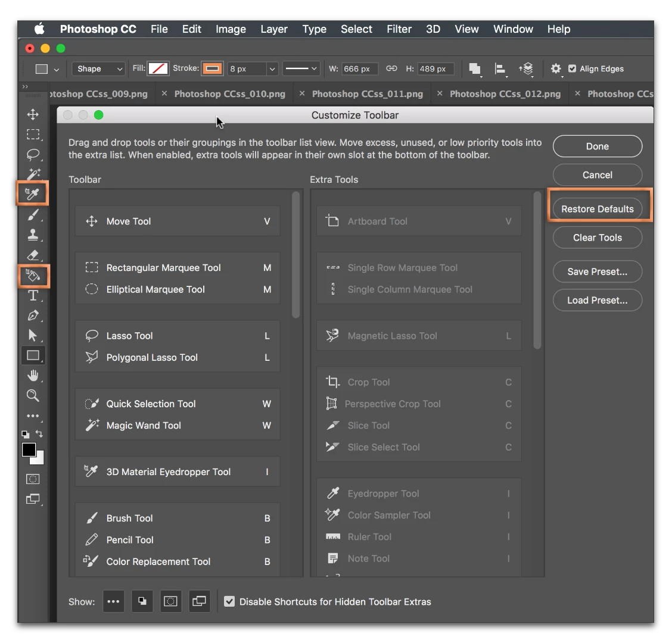Select the Magic Wand tool in left toolbar

point(33,174)
